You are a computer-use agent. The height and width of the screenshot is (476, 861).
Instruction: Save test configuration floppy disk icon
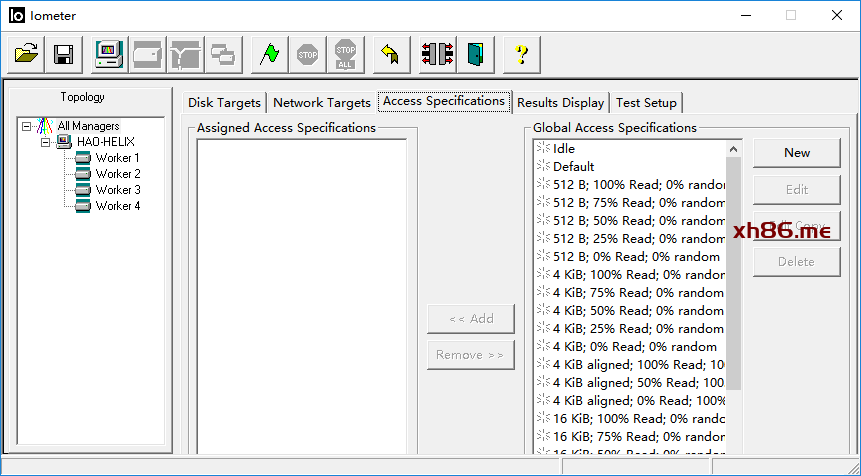pyautogui.click(x=64, y=54)
